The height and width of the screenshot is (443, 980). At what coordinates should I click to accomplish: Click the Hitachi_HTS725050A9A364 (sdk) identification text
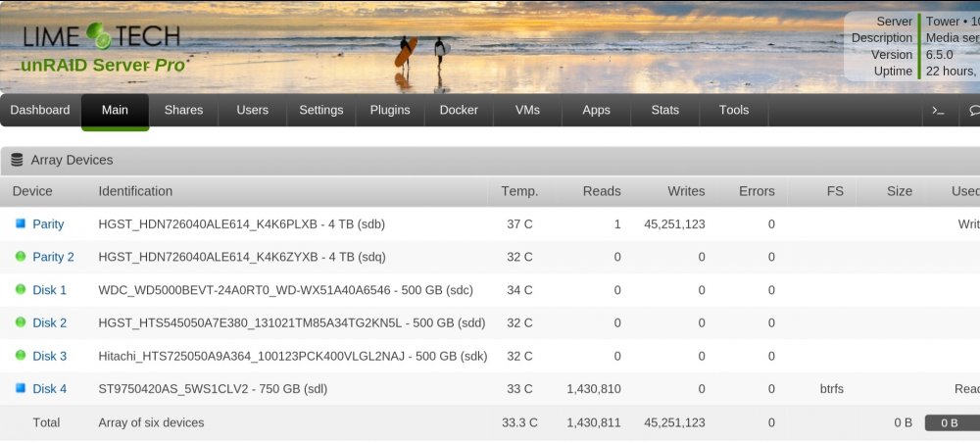pyautogui.click(x=293, y=356)
